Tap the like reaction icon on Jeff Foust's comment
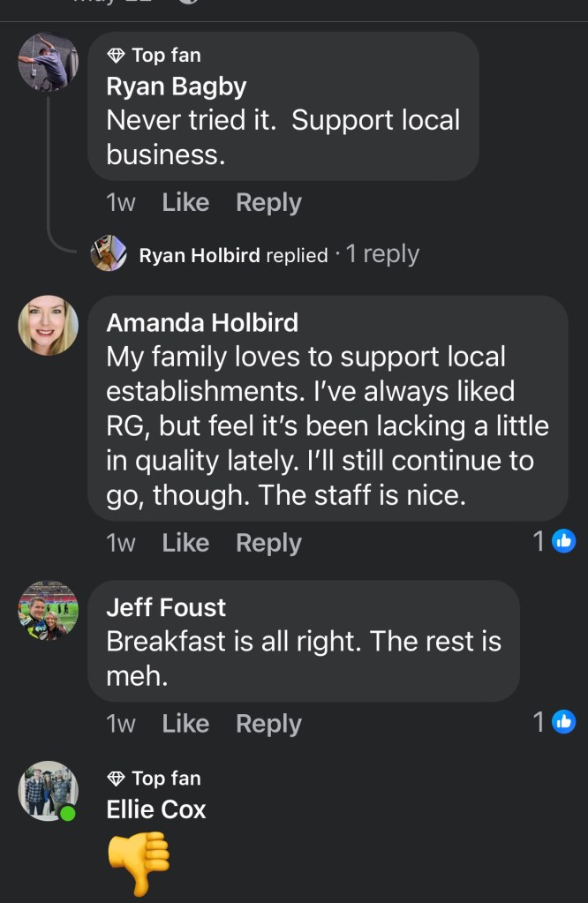The width and height of the screenshot is (588, 903). pos(563,722)
